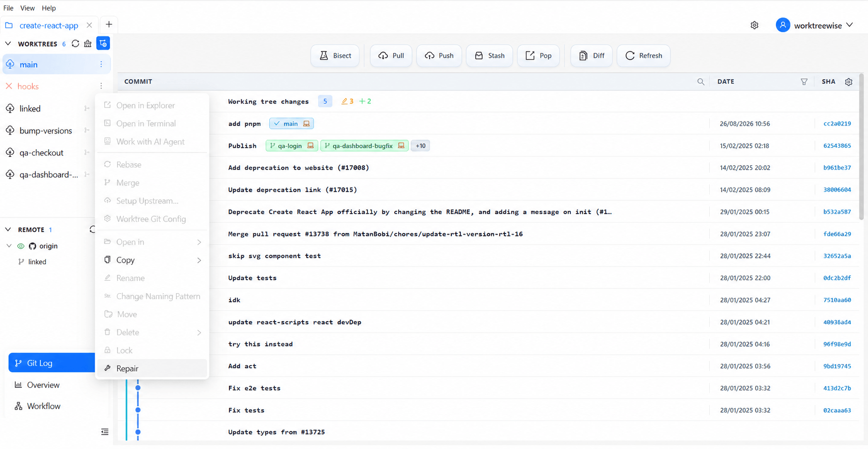Click the Bisect button
868x449 pixels.
[x=335, y=55]
